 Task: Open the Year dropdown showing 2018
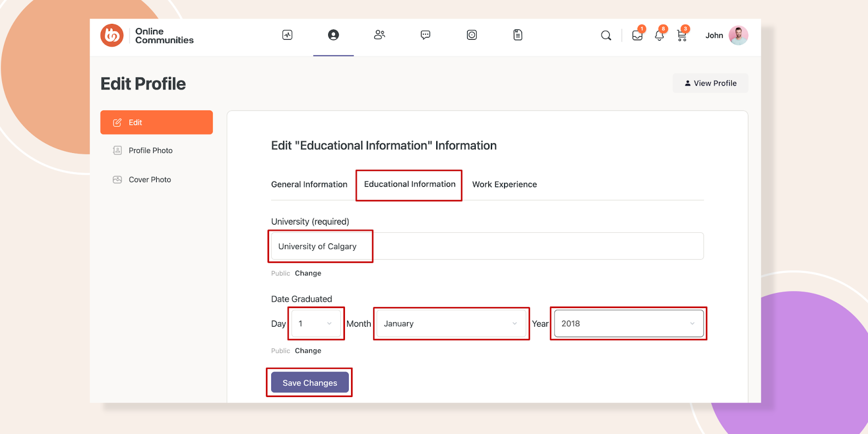click(x=629, y=324)
